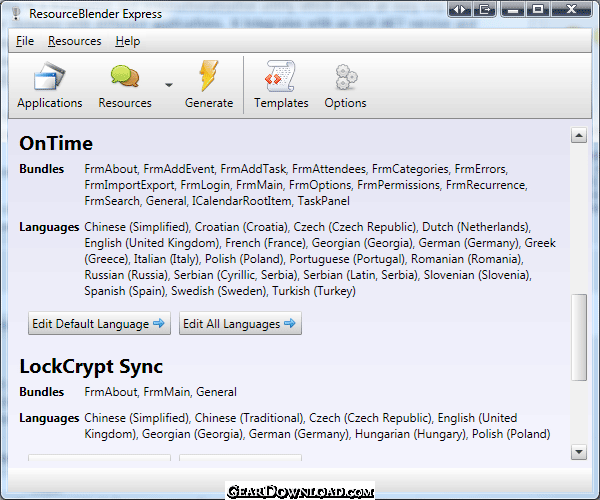Click Chinese (Traditional) under LockCrypt Sync
Screen dimensions: 600x500
249,418
